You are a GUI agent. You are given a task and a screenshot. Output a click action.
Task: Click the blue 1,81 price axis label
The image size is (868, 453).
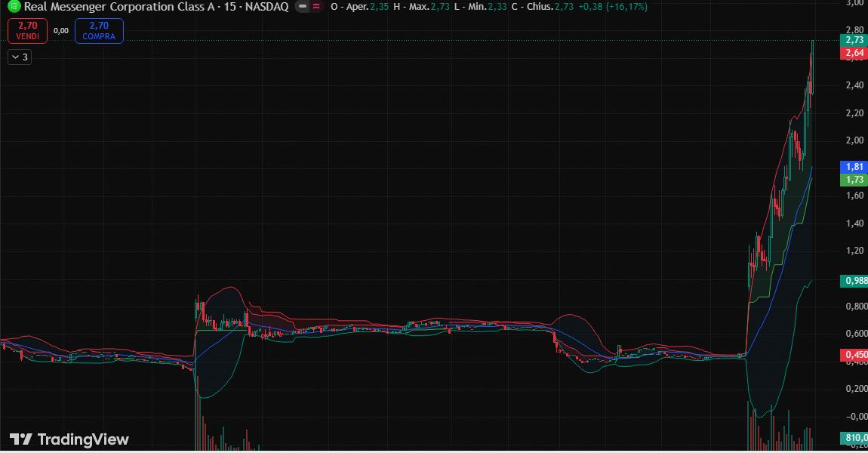(854, 167)
